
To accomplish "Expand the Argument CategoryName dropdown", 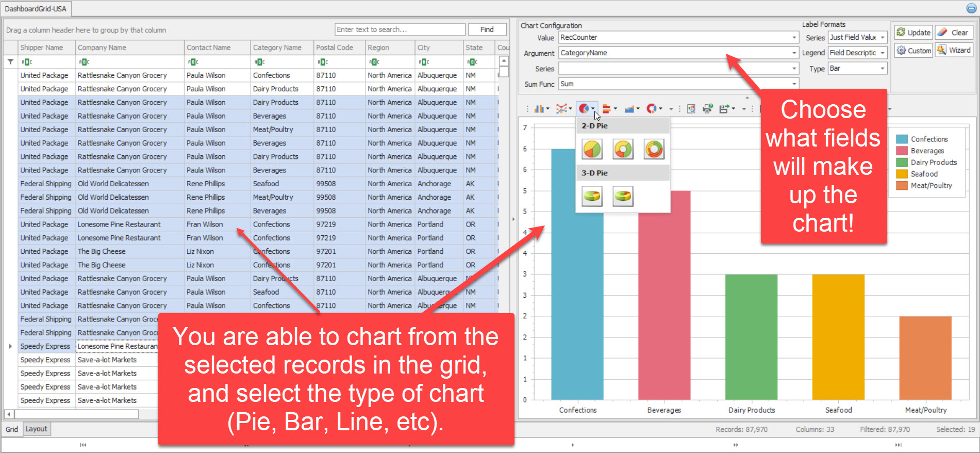I will click(x=794, y=53).
